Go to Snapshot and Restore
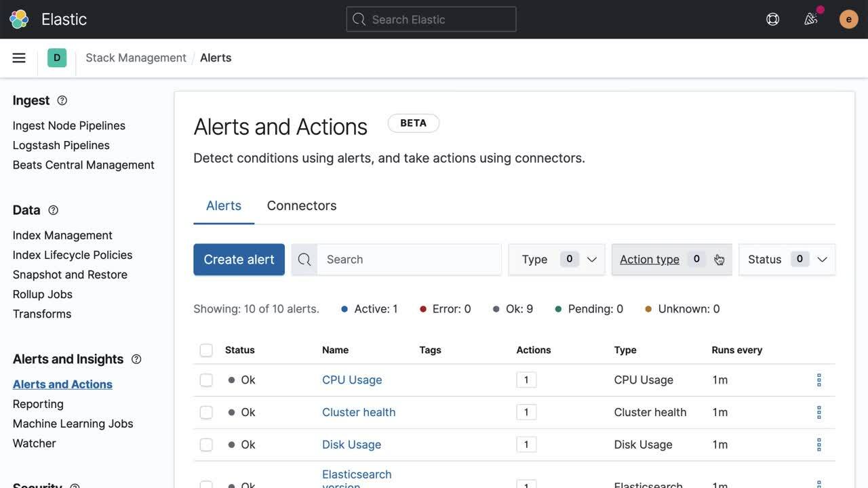868x488 pixels. click(70, 274)
